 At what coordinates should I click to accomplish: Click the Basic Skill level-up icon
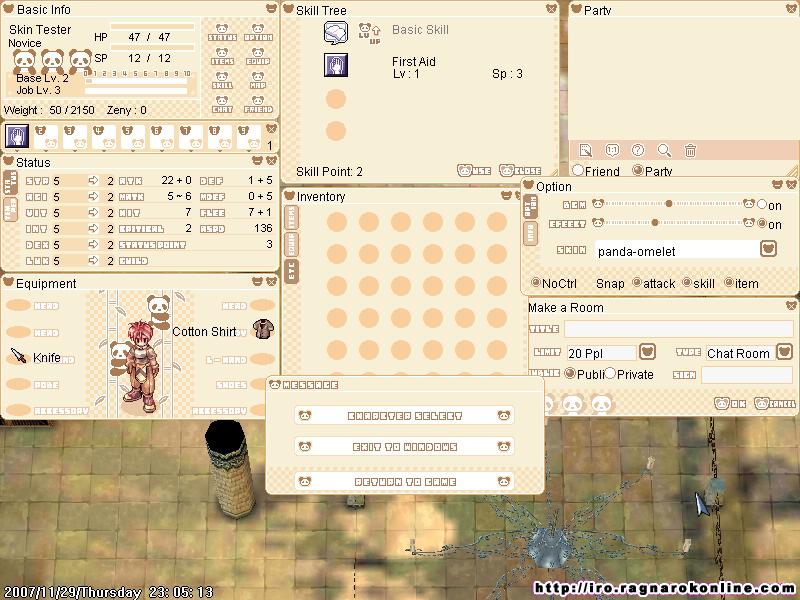(369, 33)
